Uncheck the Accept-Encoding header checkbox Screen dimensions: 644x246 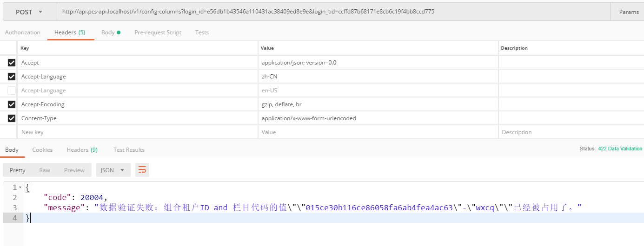click(x=12, y=104)
